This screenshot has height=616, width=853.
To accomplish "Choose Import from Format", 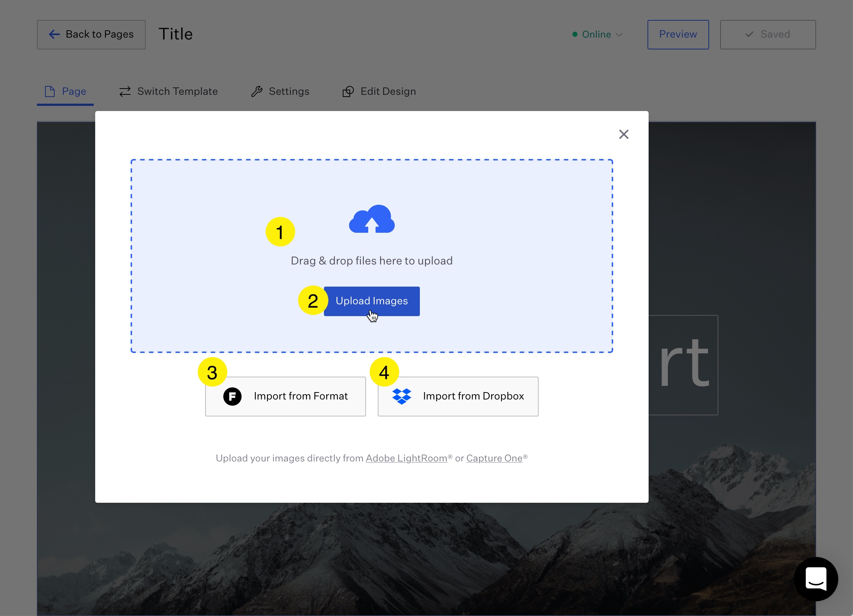I will [286, 397].
